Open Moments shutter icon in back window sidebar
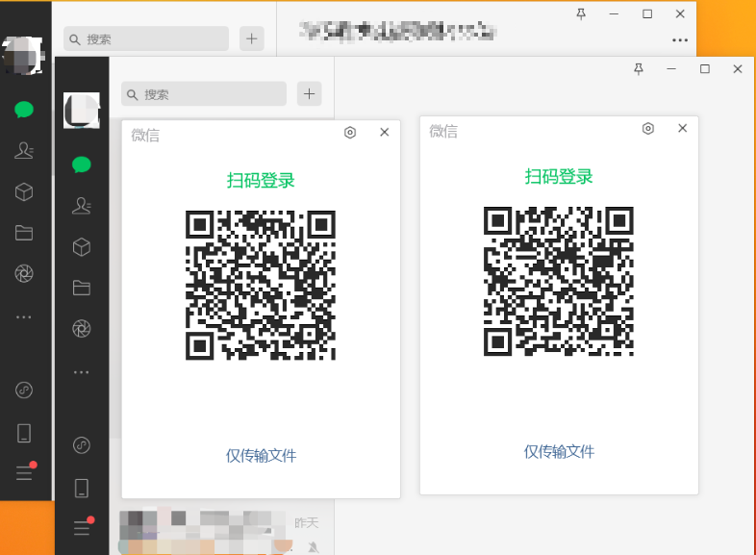The width and height of the screenshot is (756, 555). coord(24,274)
